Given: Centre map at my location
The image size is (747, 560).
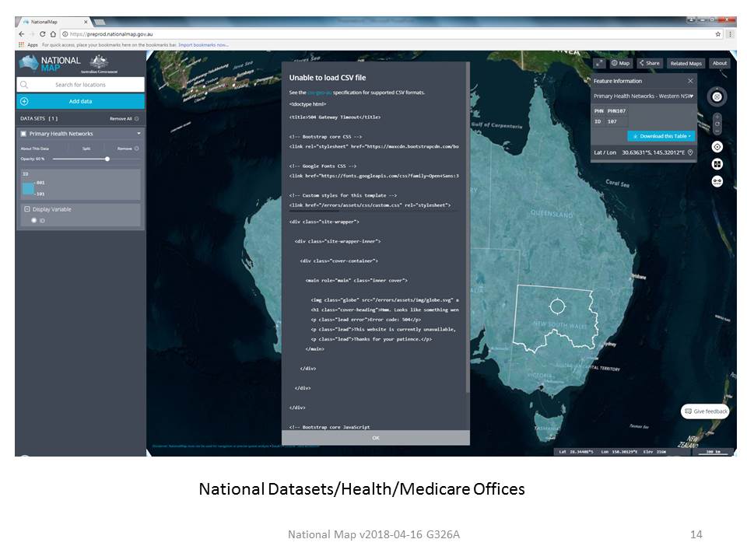Looking at the screenshot, I should pos(717,147).
